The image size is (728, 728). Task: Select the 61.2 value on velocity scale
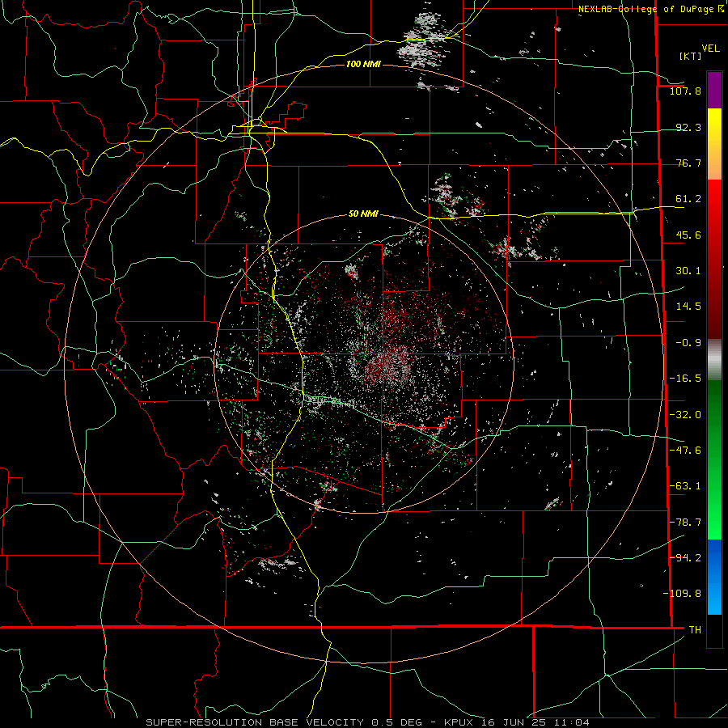(688, 199)
